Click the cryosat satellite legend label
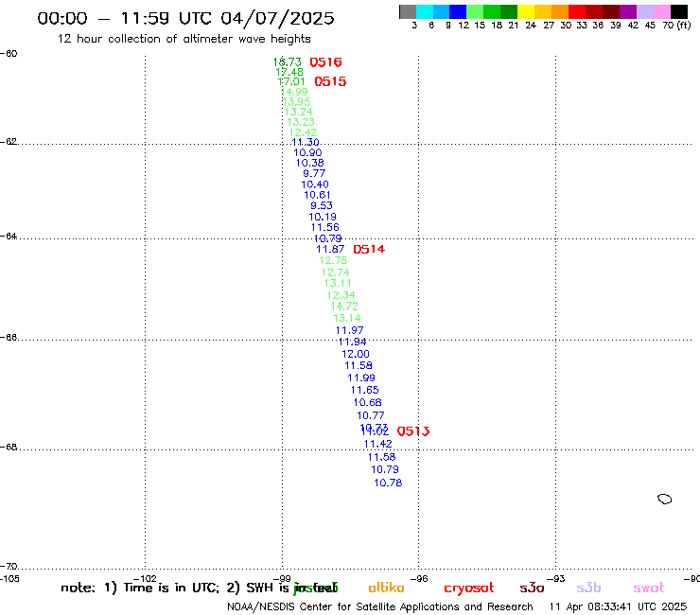Screen dimensions: 700x615 coord(469,589)
